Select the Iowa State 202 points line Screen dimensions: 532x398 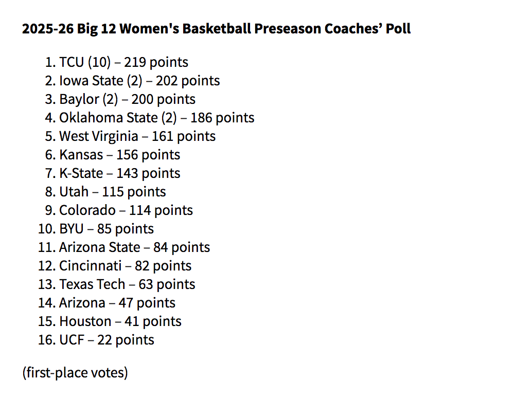pyautogui.click(x=139, y=81)
